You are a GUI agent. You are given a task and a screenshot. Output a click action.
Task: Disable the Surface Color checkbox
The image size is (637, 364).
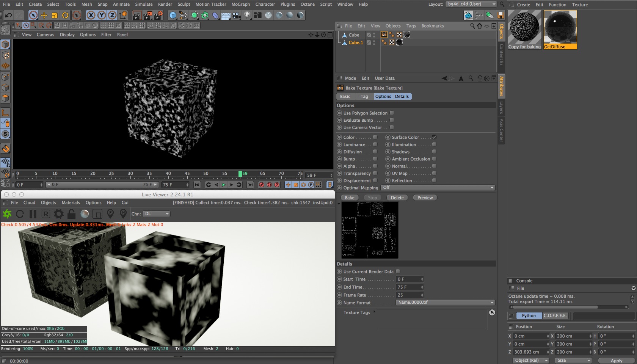pos(434,137)
